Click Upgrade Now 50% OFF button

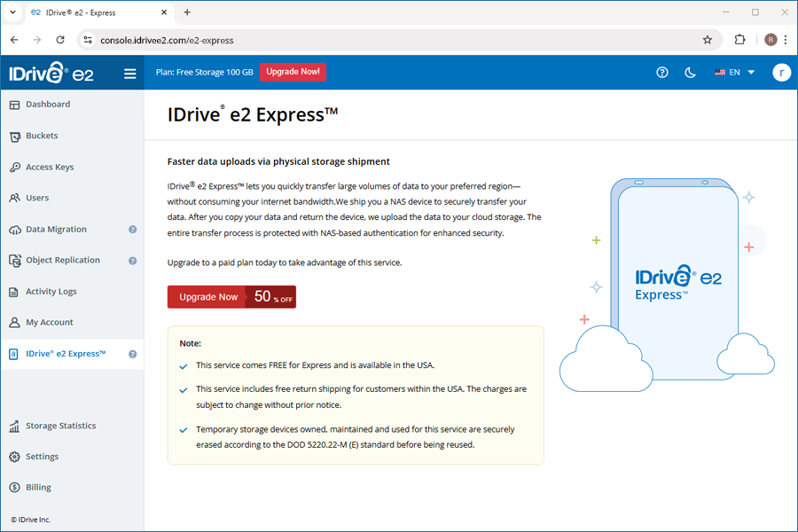click(231, 297)
